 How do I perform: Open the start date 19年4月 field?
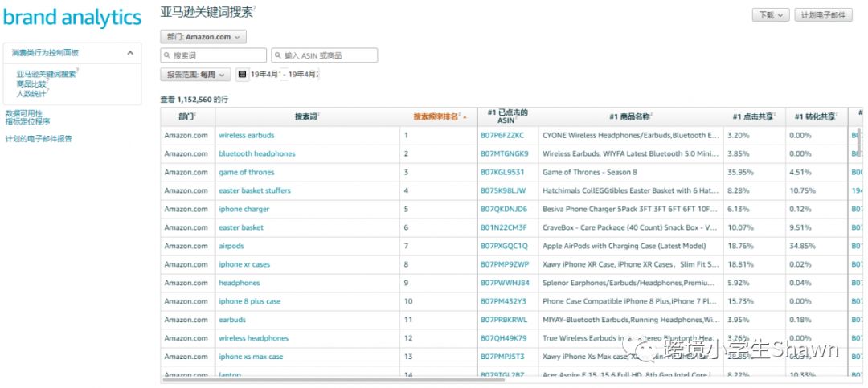pyautogui.click(x=264, y=74)
